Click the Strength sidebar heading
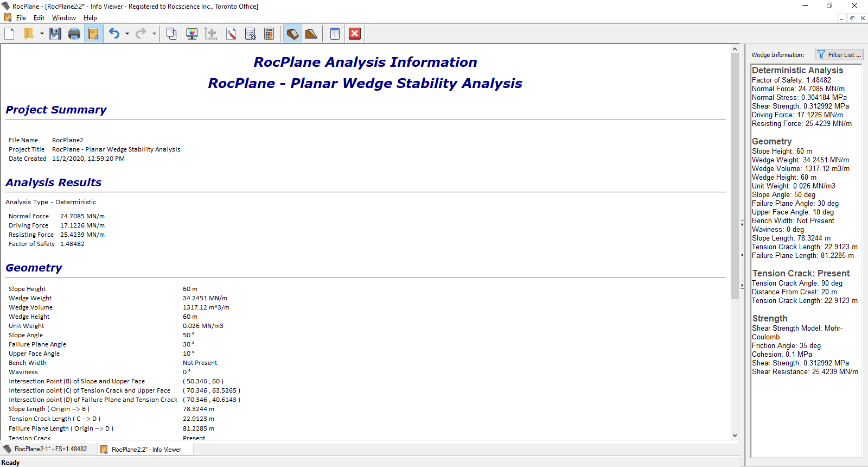The height and width of the screenshot is (467, 868). pos(770,318)
